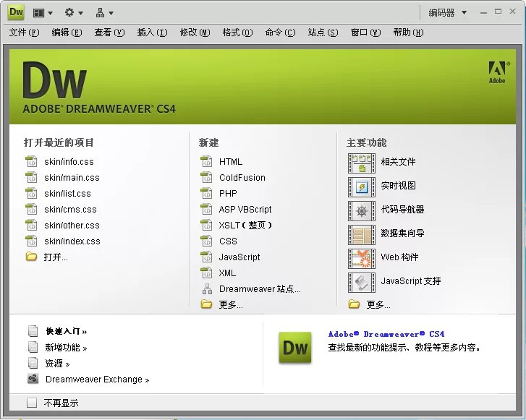
Task: Click the file icon beside skin/index.css
Action: pos(31,241)
